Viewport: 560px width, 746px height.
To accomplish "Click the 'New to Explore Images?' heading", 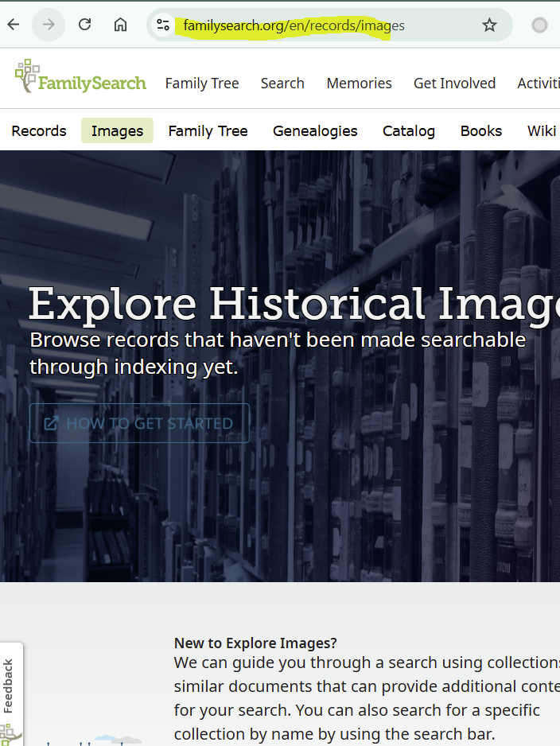I will (x=255, y=643).
